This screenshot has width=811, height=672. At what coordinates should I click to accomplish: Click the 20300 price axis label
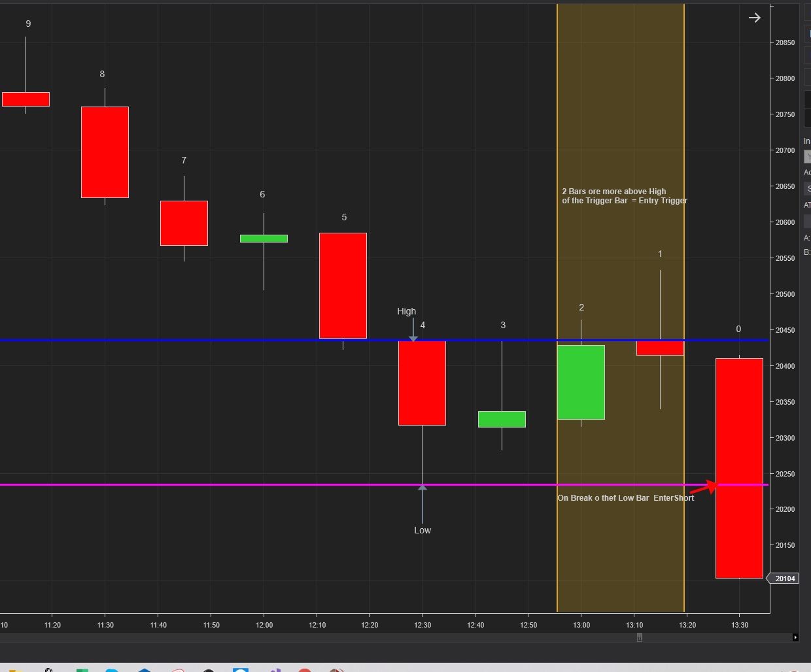pyautogui.click(x=785, y=438)
